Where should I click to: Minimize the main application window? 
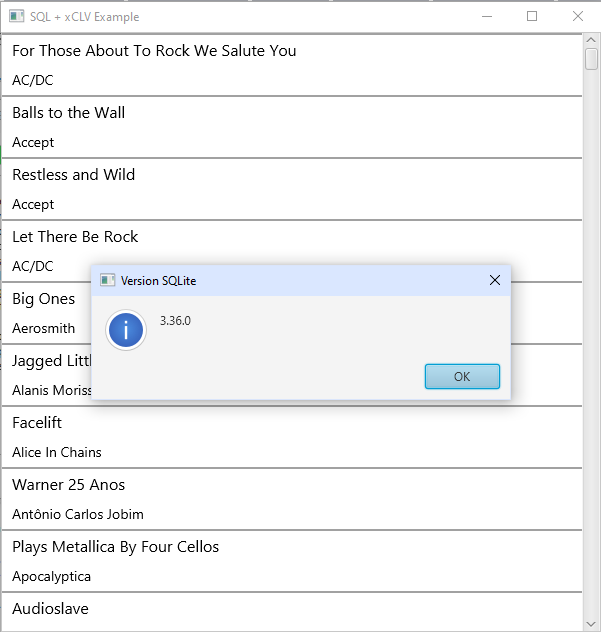pos(486,16)
